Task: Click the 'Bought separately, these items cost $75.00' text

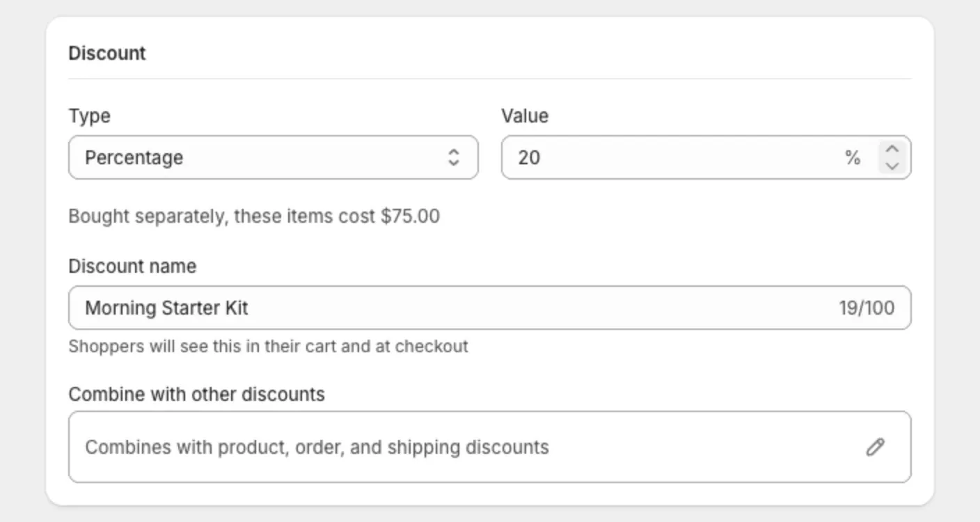Action: coord(254,216)
